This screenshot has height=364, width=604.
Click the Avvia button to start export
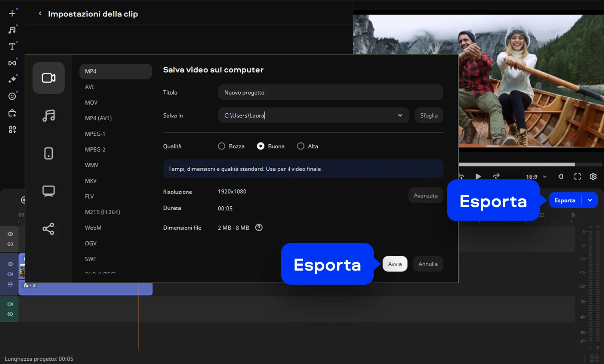click(x=395, y=264)
